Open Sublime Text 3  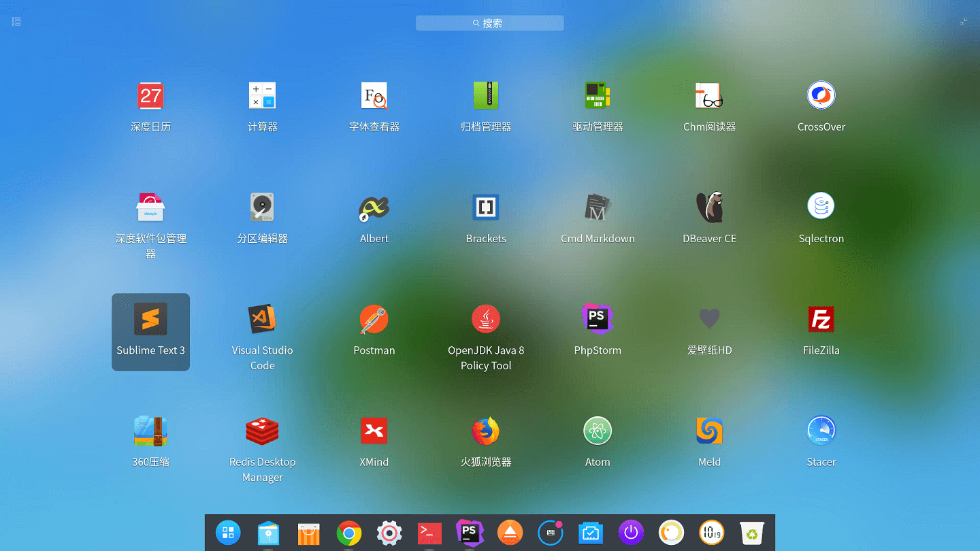point(150,332)
